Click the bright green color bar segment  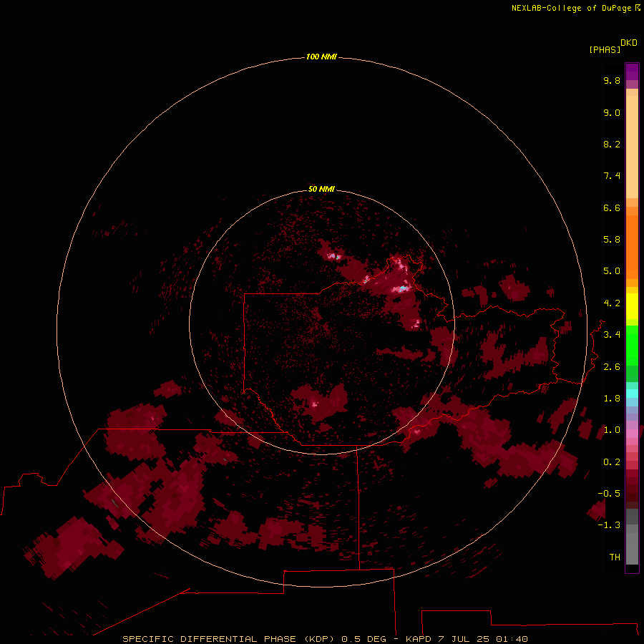tap(632, 345)
